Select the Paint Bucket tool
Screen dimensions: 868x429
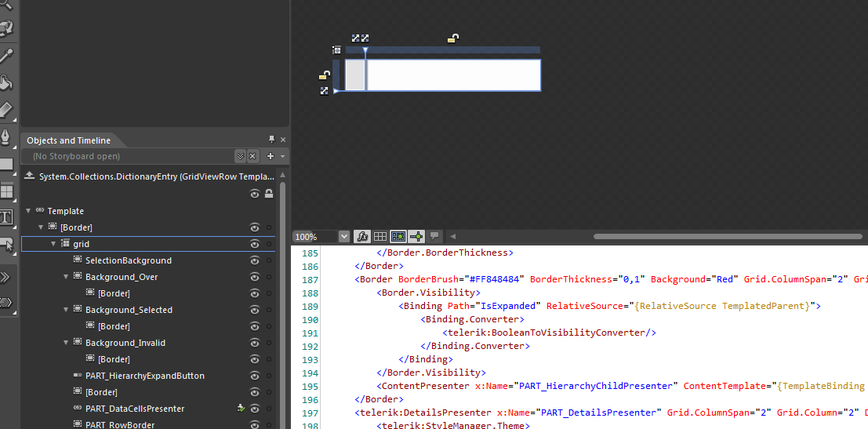click(6, 82)
